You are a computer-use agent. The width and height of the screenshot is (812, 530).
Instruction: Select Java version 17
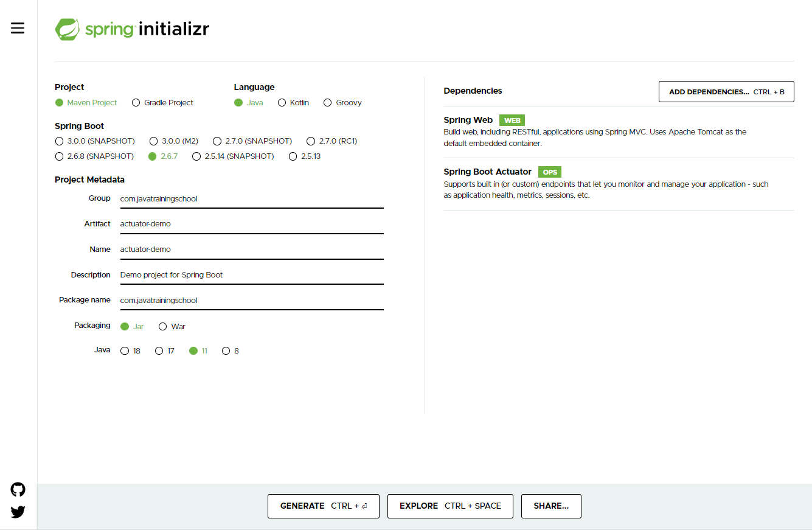(x=165, y=351)
